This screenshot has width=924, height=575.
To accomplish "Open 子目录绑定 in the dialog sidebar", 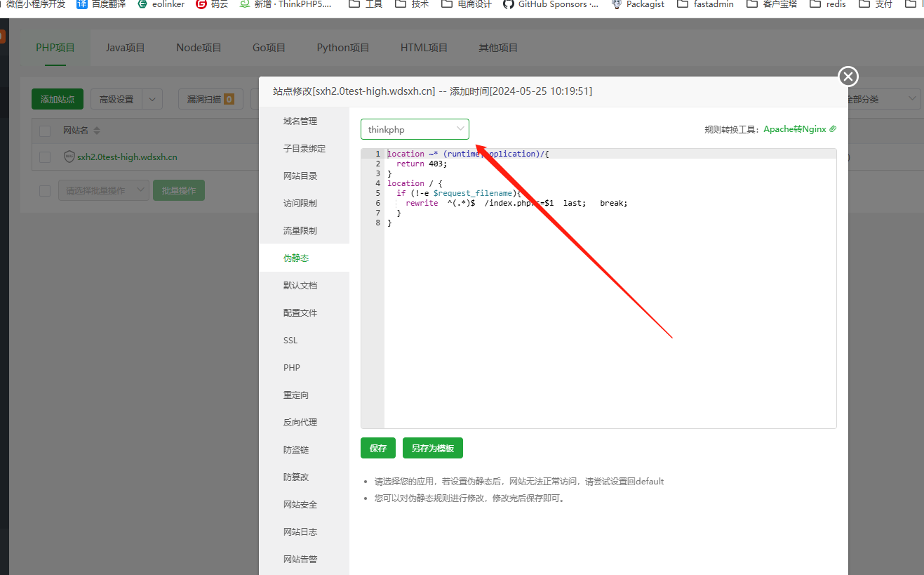I will click(x=304, y=149).
